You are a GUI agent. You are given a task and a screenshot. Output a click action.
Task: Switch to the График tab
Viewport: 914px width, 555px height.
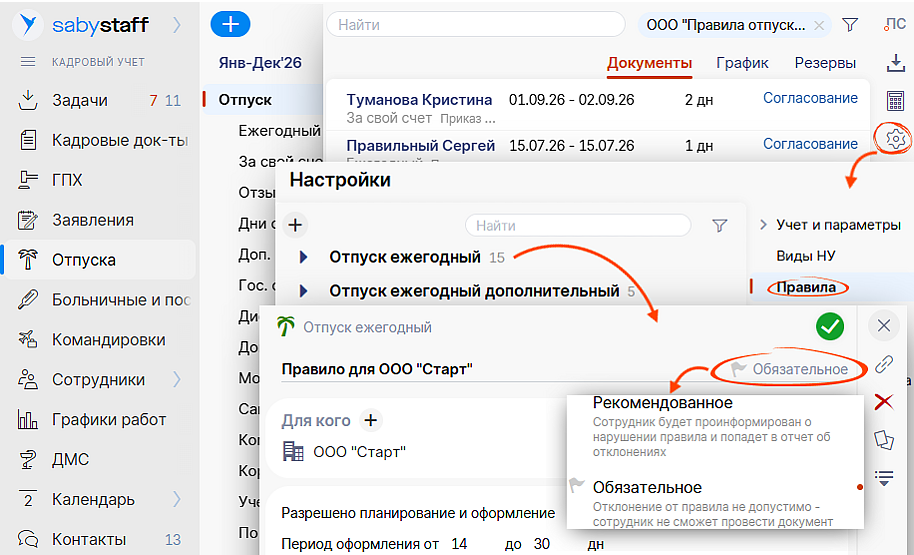coord(742,63)
